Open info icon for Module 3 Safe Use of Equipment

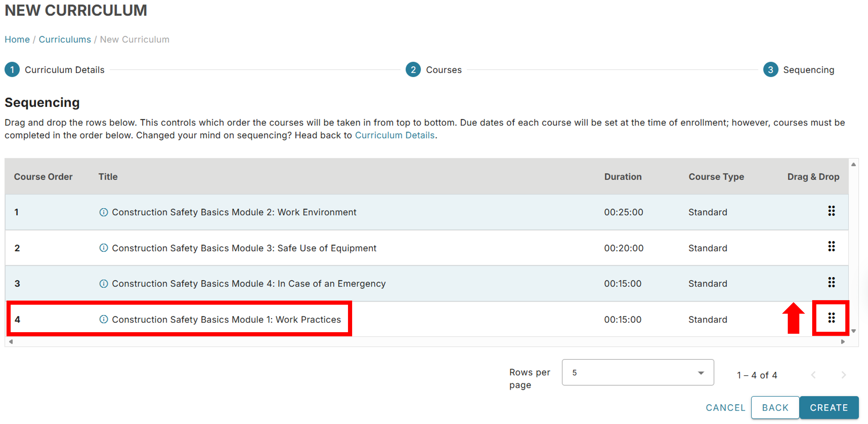coord(103,248)
